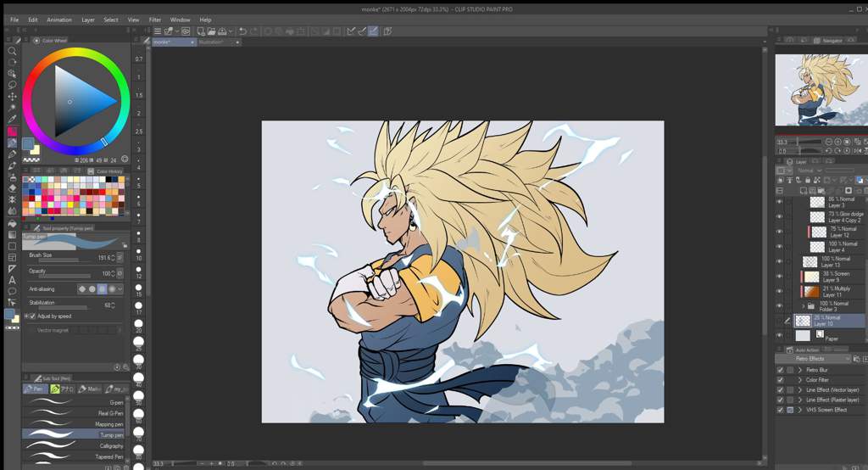Toggle visibility of Paper layer
The height and width of the screenshot is (470, 868).
pos(780,335)
